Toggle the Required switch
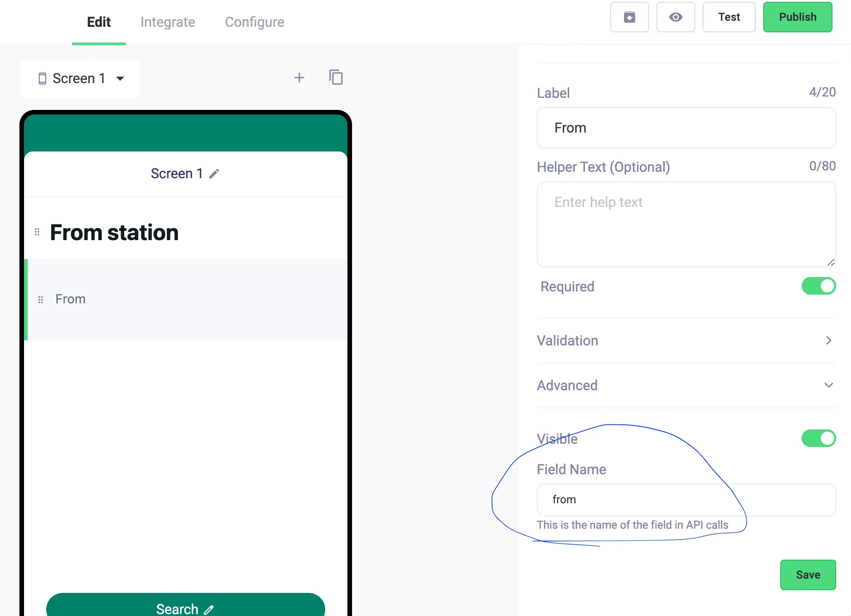This screenshot has width=851, height=616. coord(818,286)
